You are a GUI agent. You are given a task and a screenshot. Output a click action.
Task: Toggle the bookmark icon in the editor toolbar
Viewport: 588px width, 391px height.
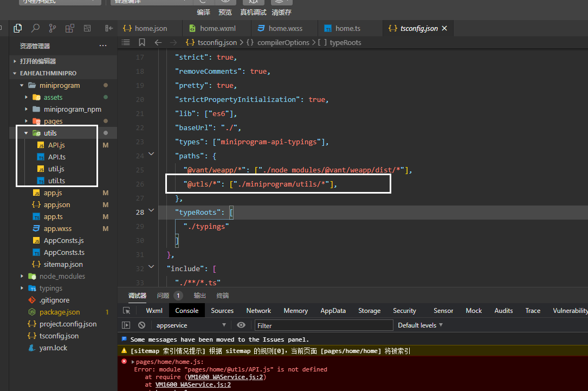click(x=141, y=42)
